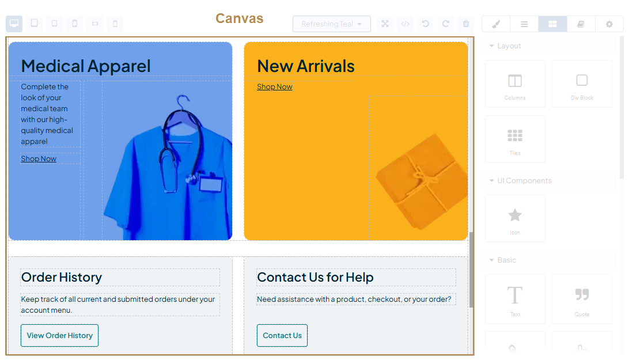Open the style manager paintbrush tab
This screenshot has width=629, height=364.
[496, 24]
